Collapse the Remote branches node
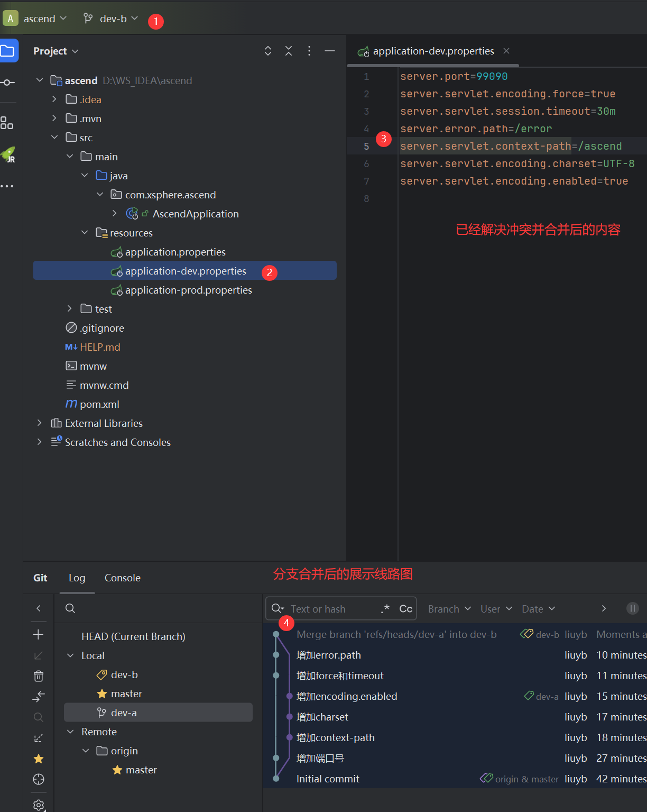 70,732
